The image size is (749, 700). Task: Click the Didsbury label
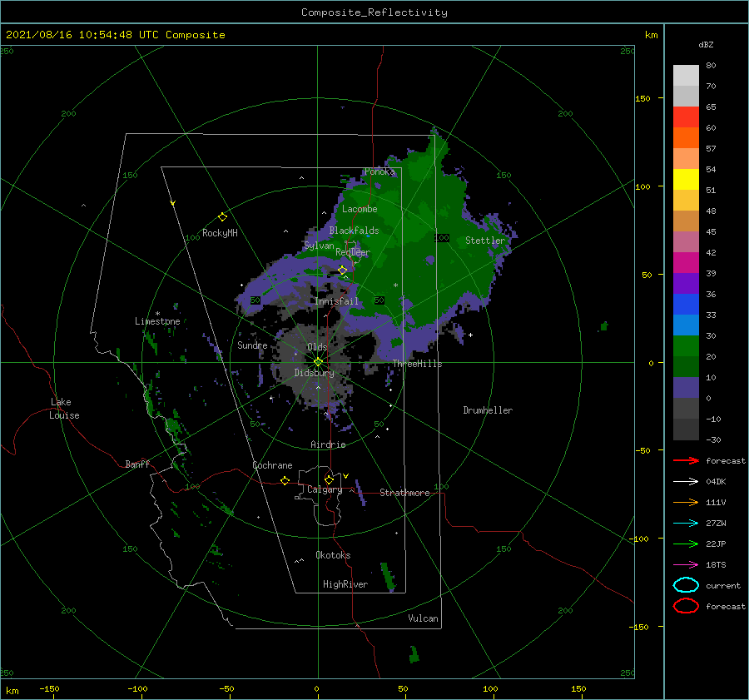314,373
